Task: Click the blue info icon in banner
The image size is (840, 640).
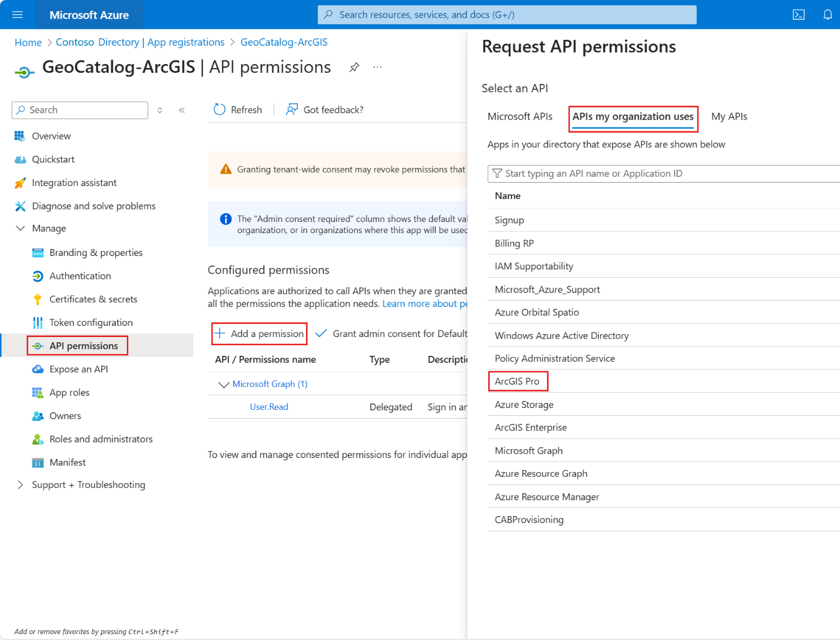Action: (x=226, y=219)
